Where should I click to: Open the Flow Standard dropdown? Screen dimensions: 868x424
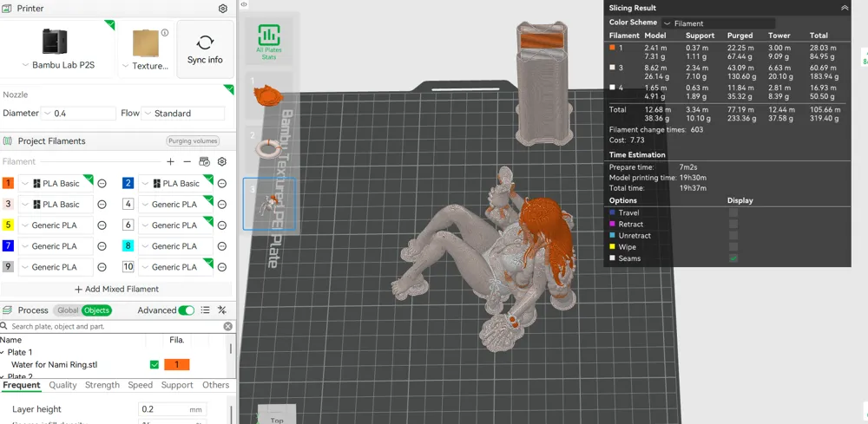point(183,114)
